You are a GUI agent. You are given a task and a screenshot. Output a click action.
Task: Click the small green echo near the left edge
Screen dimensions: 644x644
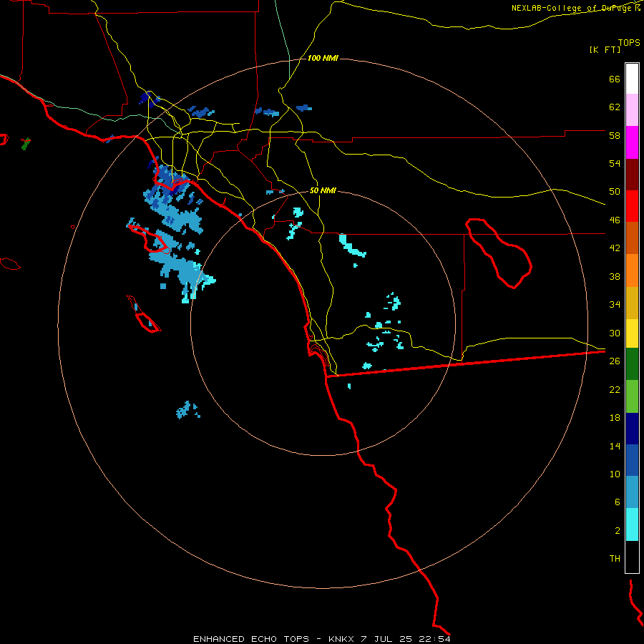[x=26, y=144]
